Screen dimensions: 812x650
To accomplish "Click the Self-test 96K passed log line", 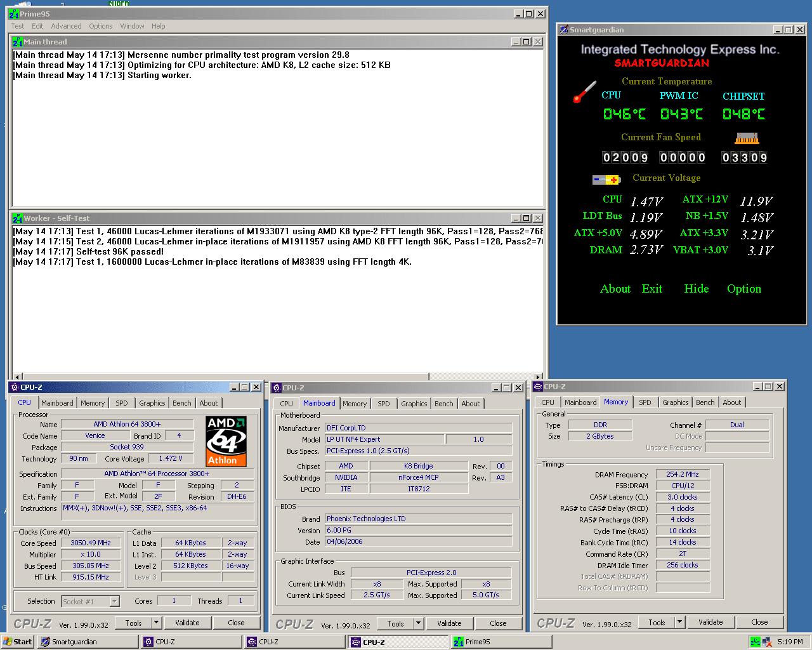I will tap(88, 251).
